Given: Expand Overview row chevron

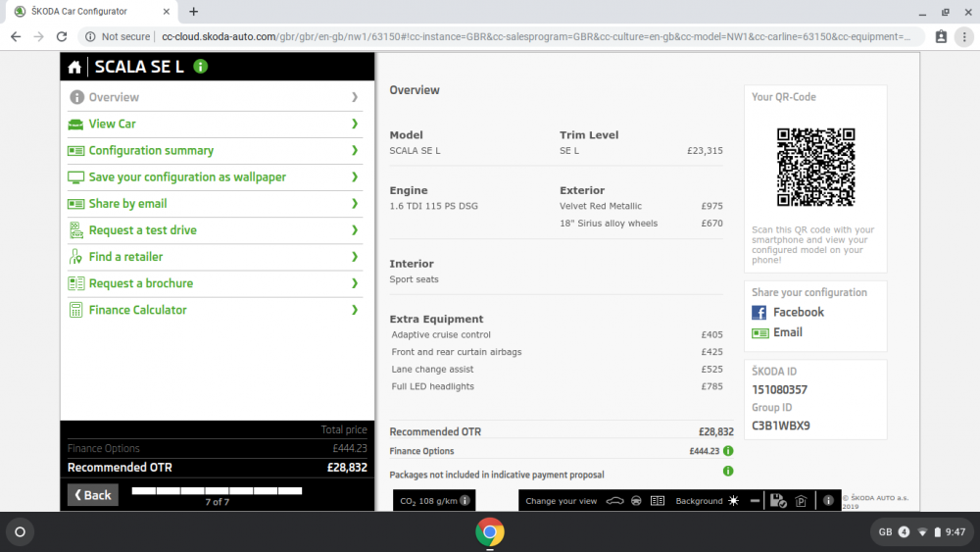Looking at the screenshot, I should click(355, 97).
